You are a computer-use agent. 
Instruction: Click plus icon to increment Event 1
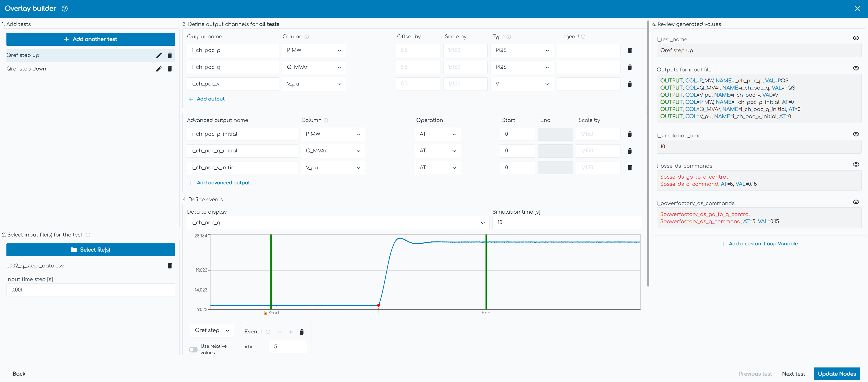coord(291,332)
